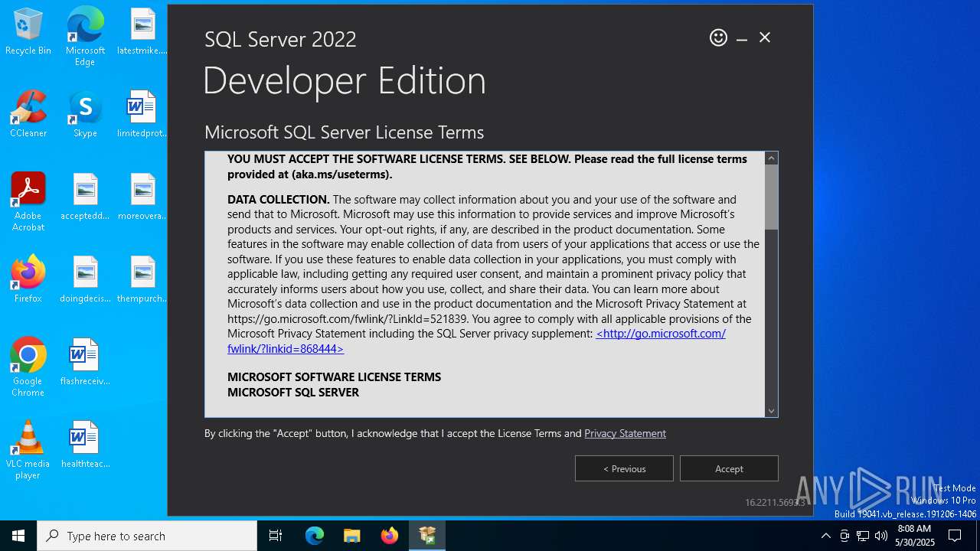Open the Recycle Bin desktop icon

pos(28,32)
